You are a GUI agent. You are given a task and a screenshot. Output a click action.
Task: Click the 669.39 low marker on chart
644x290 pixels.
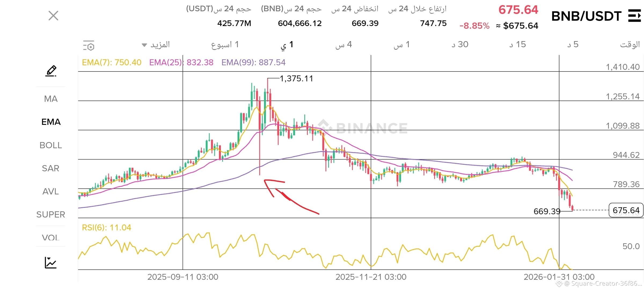tap(547, 212)
